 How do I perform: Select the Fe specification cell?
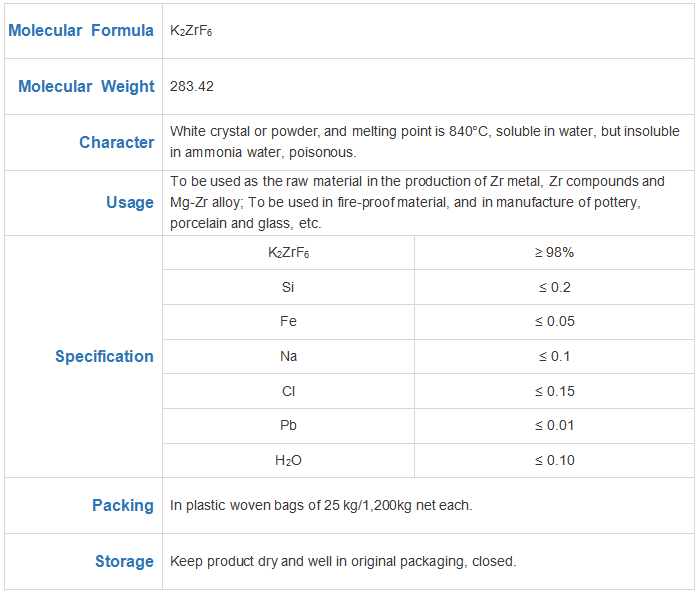[x=288, y=321]
